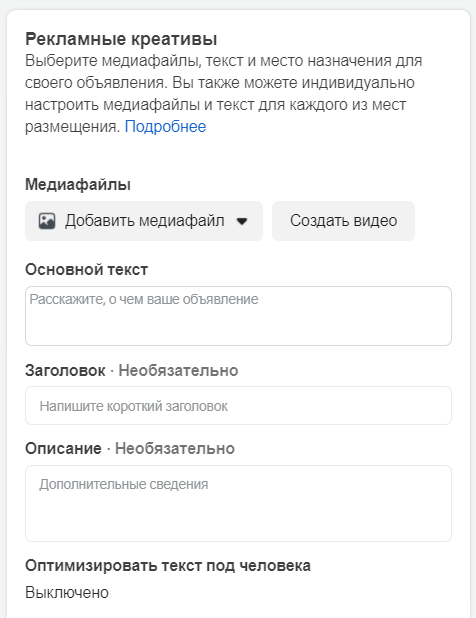The width and height of the screenshot is (476, 618).
Task: Click the Выключено status text
Action: 67,592
